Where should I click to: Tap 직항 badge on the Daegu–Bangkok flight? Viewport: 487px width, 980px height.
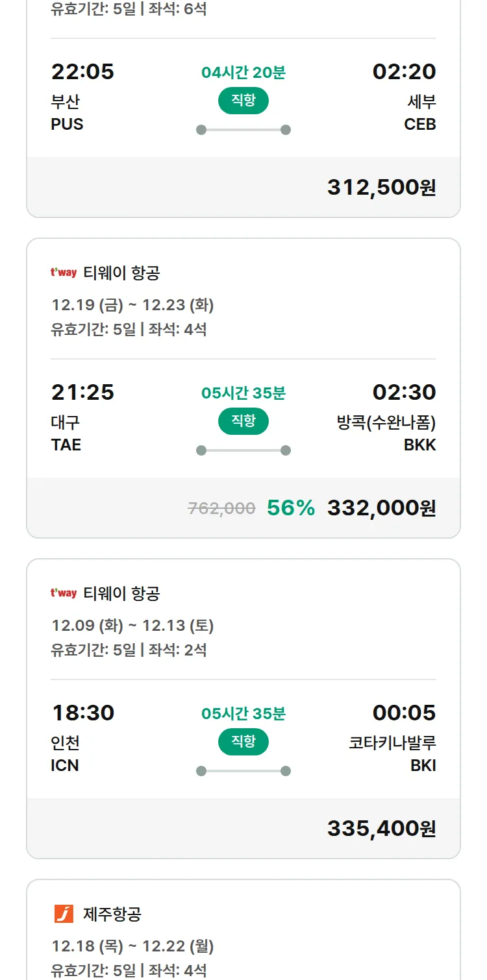coord(243,421)
